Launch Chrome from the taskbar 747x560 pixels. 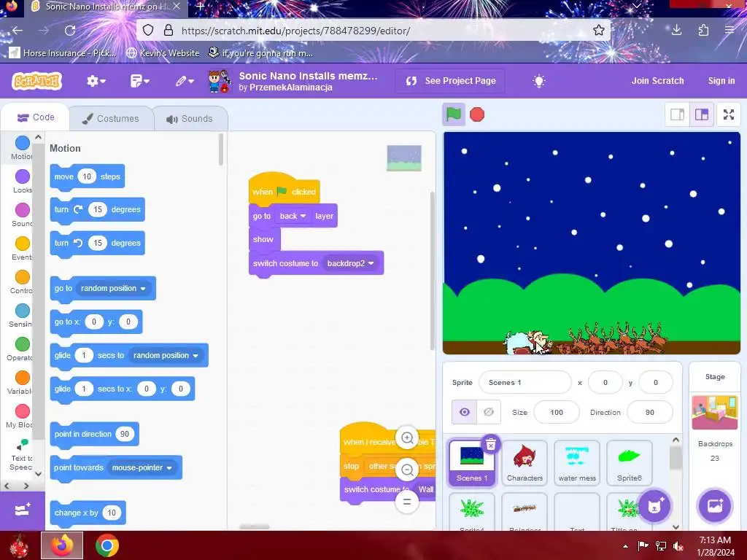107,545
